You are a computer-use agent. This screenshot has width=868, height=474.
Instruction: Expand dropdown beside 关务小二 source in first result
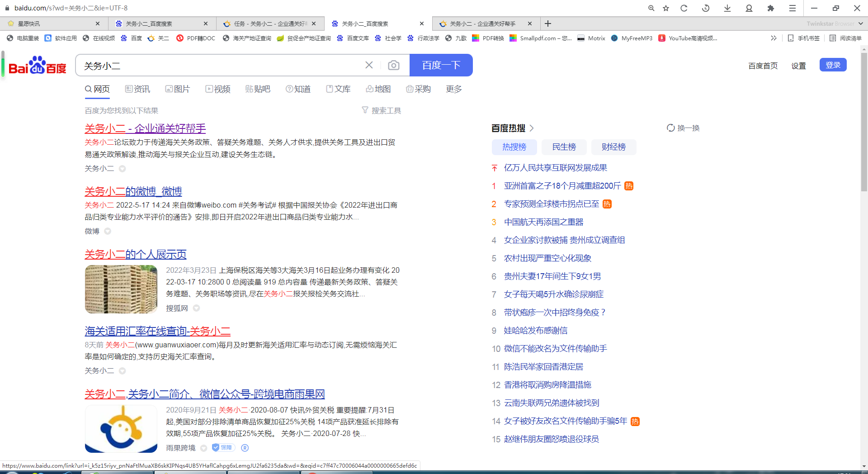point(122,169)
